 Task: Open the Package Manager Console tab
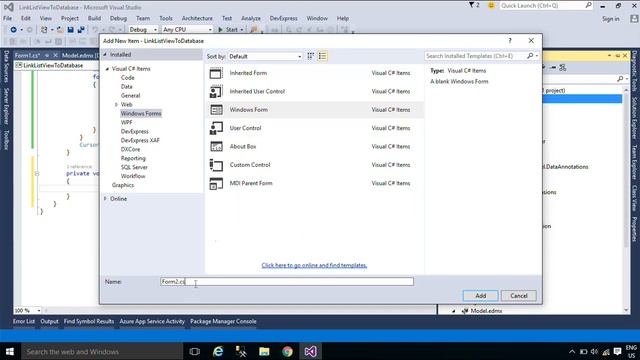[x=223, y=321]
